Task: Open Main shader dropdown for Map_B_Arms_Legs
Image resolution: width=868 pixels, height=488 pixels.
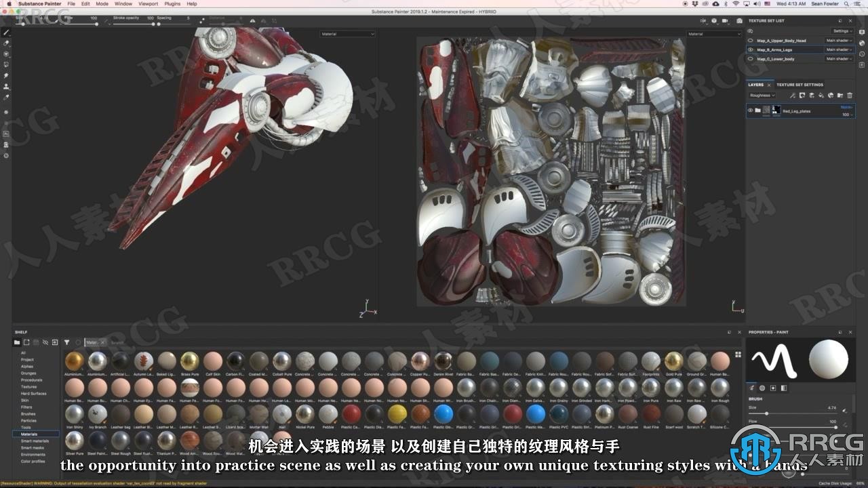Action: [839, 49]
